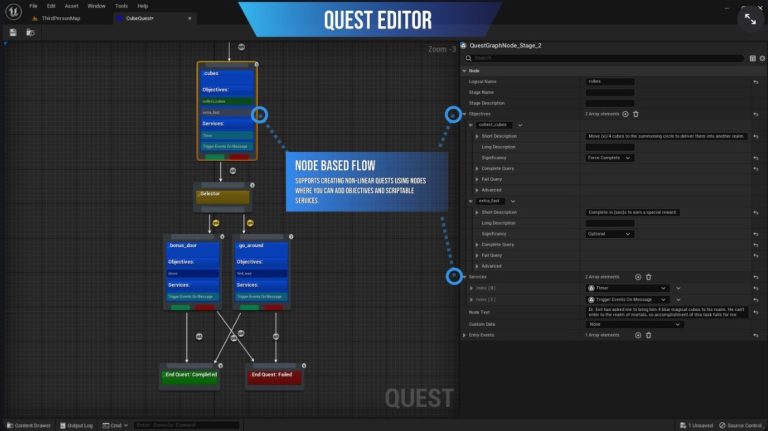The image size is (768, 431).
Task: Expand Complete Query under collect_cubes
Action: pos(477,168)
